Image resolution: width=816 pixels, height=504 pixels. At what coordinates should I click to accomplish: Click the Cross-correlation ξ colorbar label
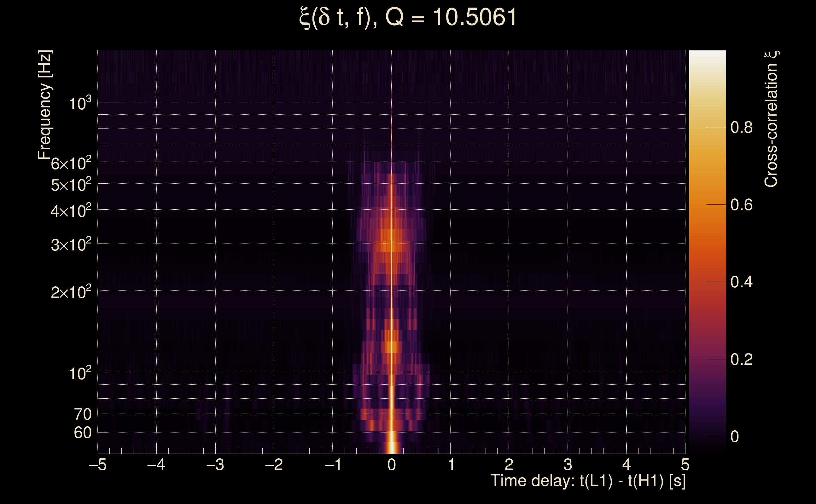point(771,119)
